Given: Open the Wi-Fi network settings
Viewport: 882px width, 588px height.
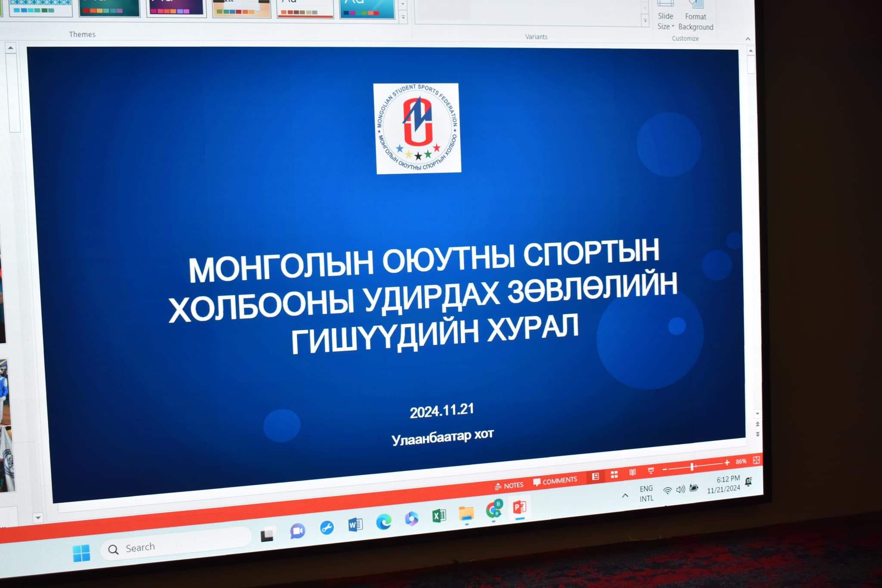Looking at the screenshot, I should click(x=667, y=491).
